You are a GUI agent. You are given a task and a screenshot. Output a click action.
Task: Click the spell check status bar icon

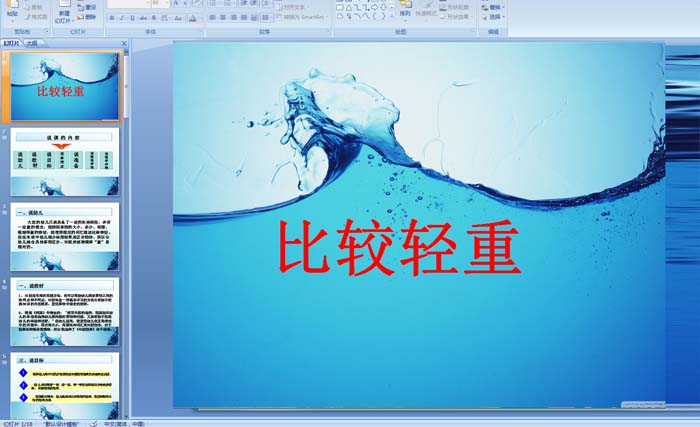coord(93,423)
